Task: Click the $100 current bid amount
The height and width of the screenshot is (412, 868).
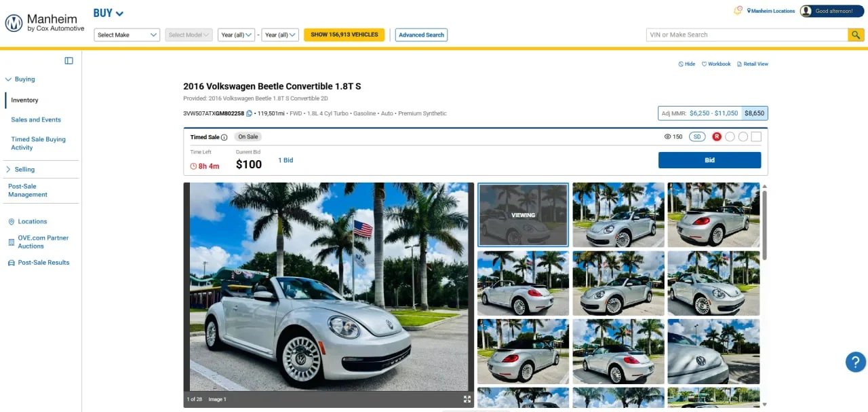Action: [x=249, y=164]
